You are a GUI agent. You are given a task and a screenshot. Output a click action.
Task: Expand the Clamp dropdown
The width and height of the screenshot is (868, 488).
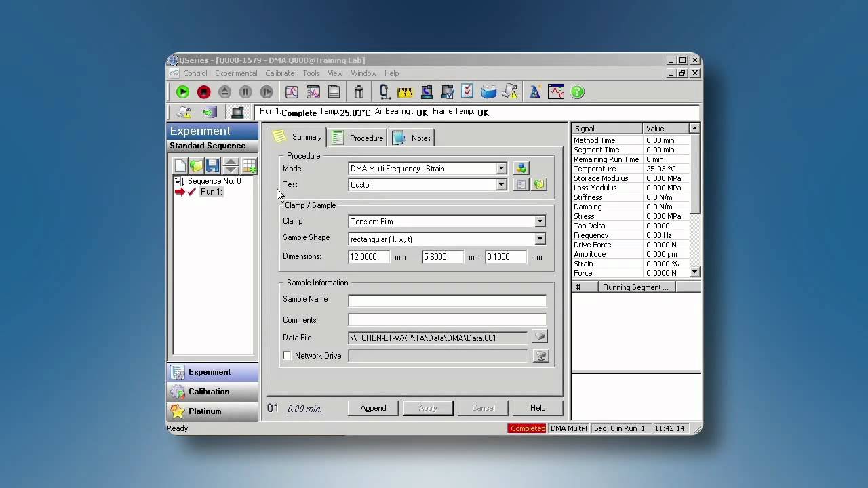coord(540,222)
